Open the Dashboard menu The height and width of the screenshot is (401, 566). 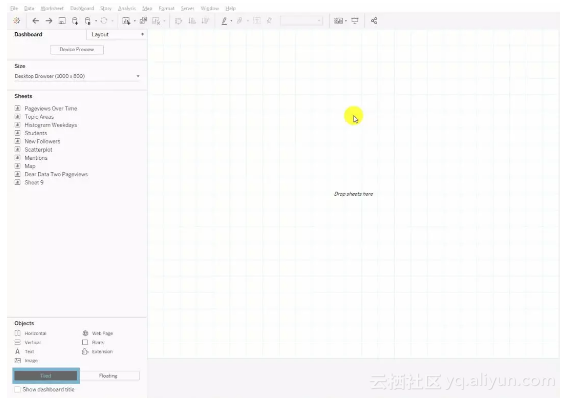82,8
